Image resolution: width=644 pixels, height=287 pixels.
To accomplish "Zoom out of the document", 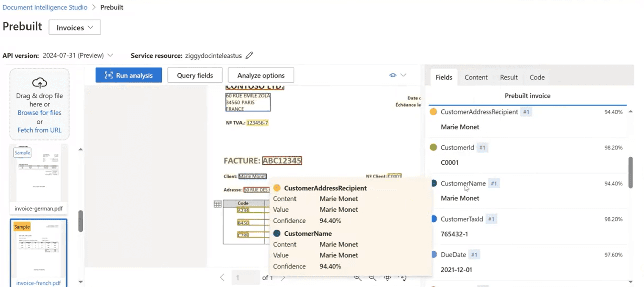I will 372,278.
